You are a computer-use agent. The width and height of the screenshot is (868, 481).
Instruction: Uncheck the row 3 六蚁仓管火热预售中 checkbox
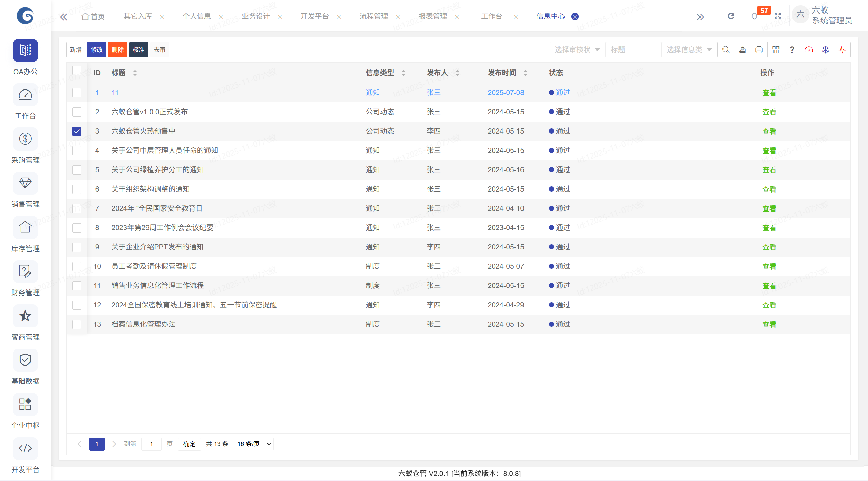click(x=77, y=131)
